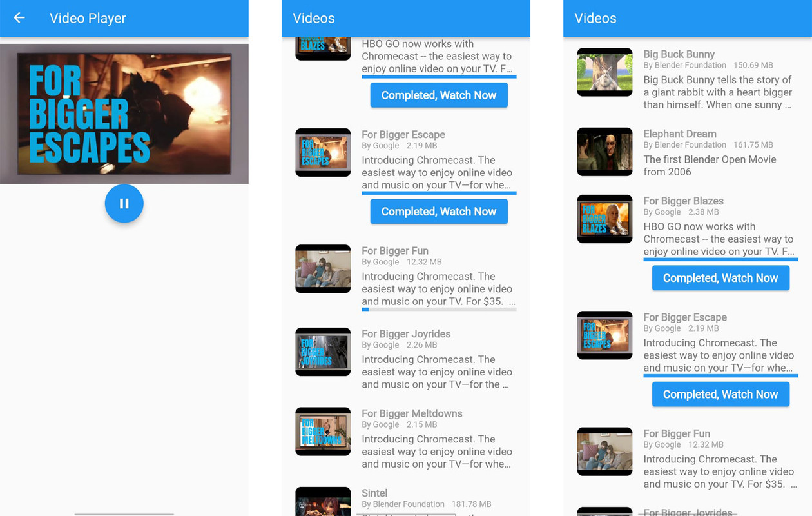The width and height of the screenshot is (812, 516).
Task: Click Videos header in the right panel
Action: 595,18
